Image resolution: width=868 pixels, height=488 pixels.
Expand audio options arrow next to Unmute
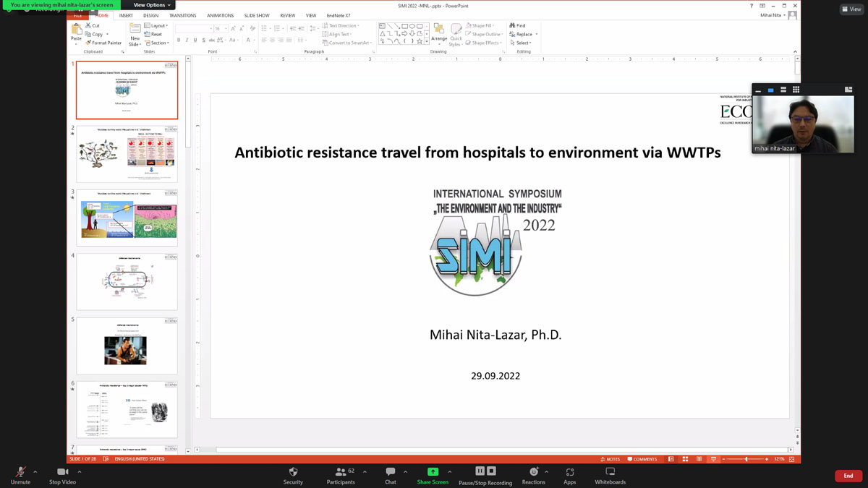pyautogui.click(x=35, y=472)
